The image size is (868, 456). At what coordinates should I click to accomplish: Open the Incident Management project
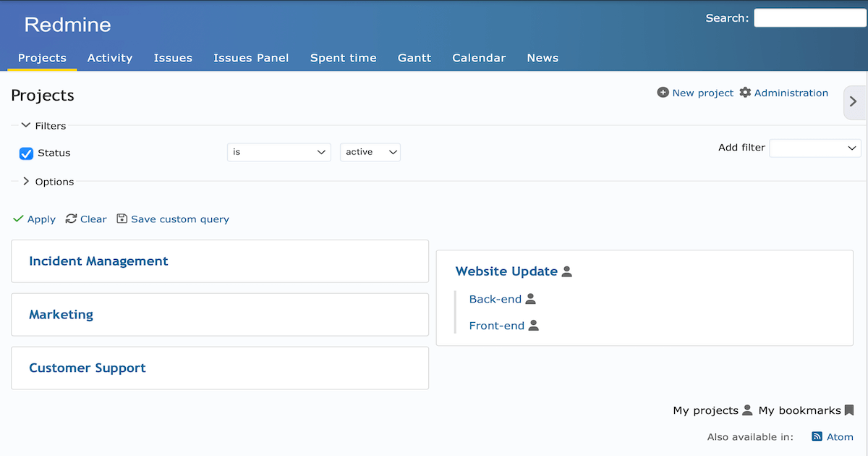[98, 261]
